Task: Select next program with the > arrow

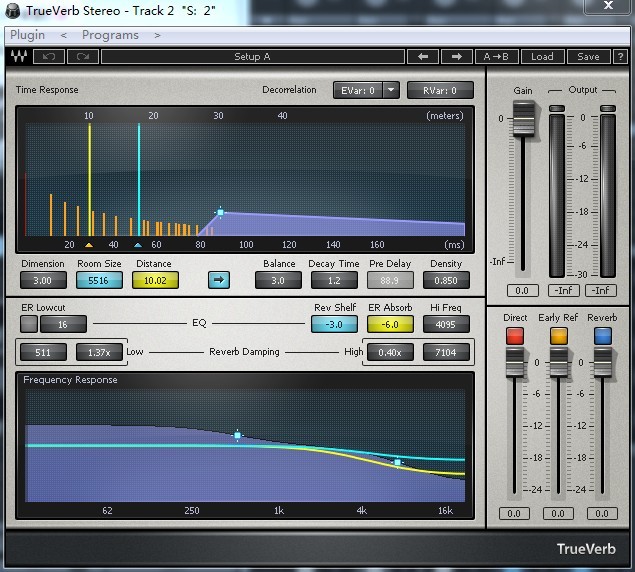Action: (x=157, y=36)
